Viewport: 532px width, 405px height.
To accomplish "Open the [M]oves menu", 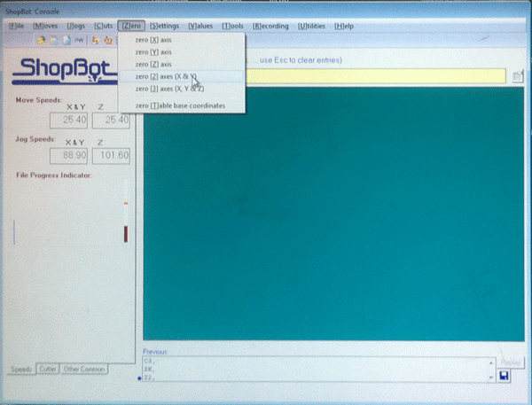I will pos(45,26).
